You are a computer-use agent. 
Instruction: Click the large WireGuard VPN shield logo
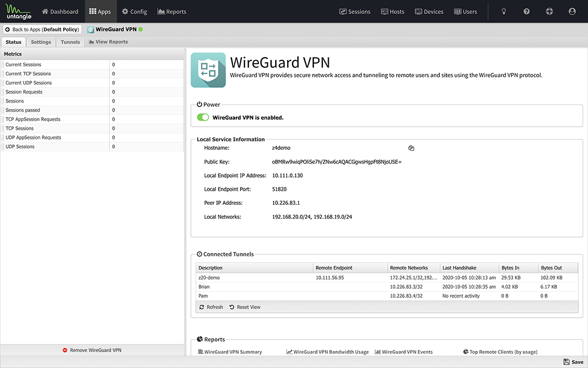pyautogui.click(x=208, y=70)
